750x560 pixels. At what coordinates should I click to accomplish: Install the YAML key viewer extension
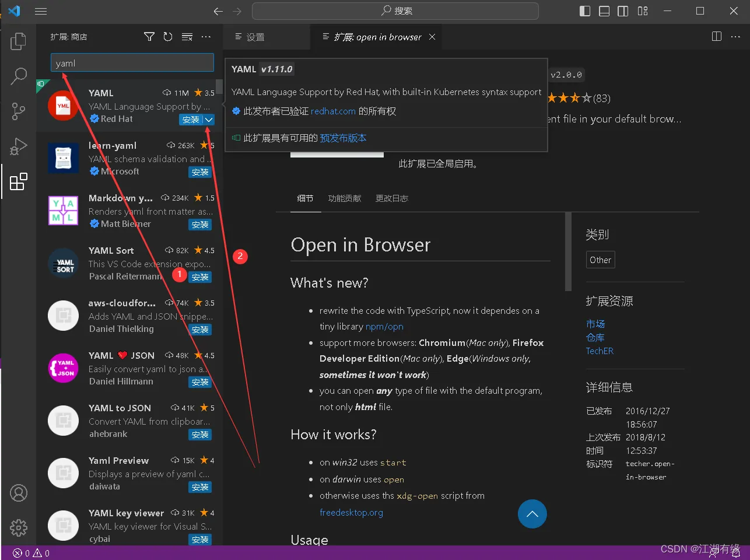(200, 540)
